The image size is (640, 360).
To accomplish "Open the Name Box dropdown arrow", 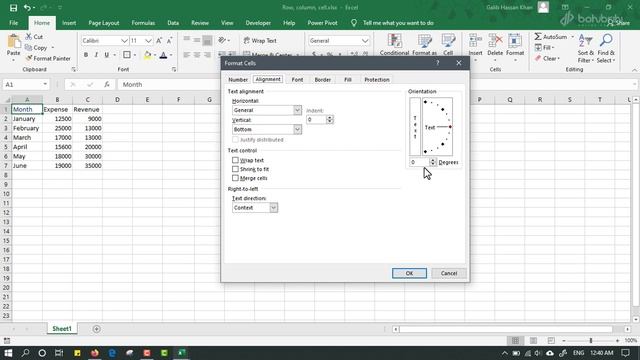I will pos(45,84).
